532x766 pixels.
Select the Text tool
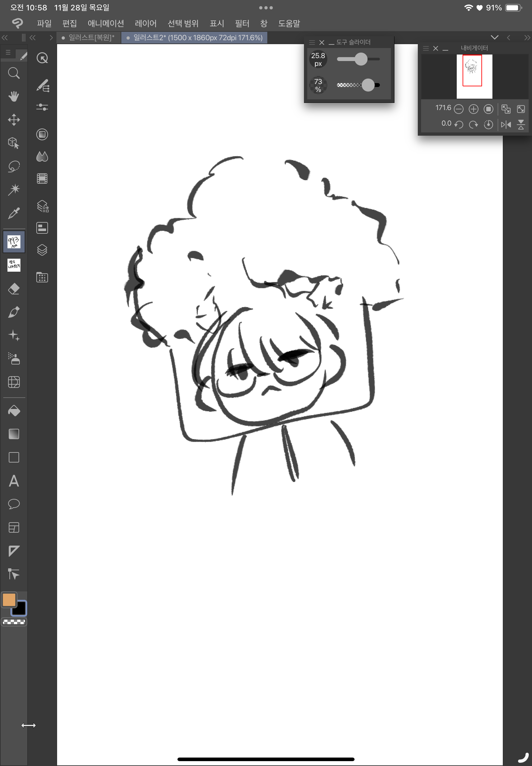coord(14,481)
